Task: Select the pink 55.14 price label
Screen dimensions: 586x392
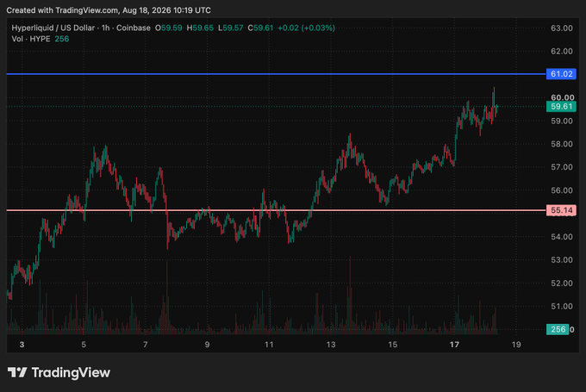Action: (561, 210)
